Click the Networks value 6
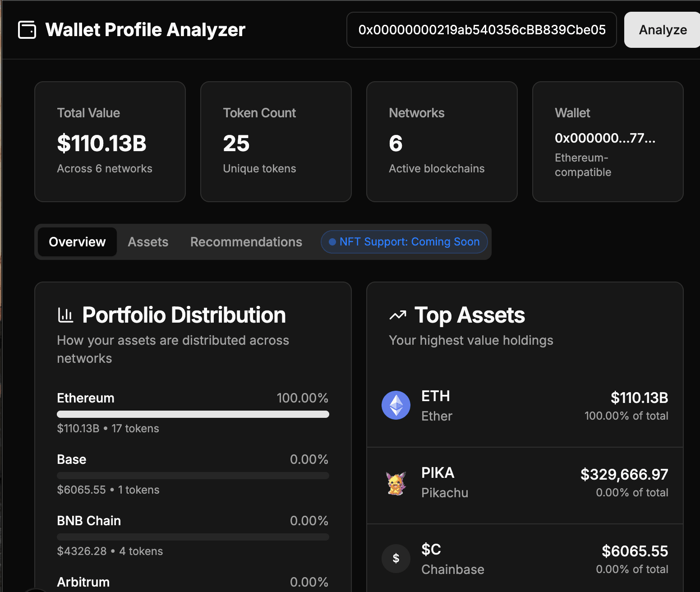700x592 pixels. tap(396, 143)
